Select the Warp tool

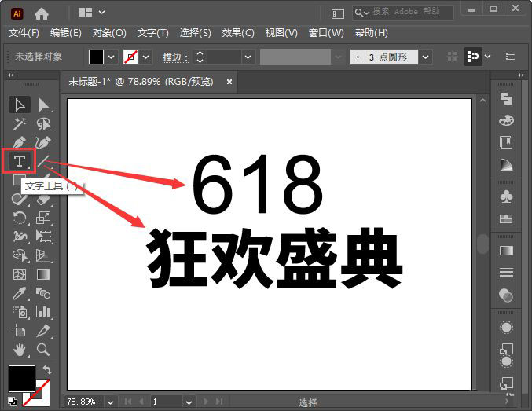(x=20, y=237)
